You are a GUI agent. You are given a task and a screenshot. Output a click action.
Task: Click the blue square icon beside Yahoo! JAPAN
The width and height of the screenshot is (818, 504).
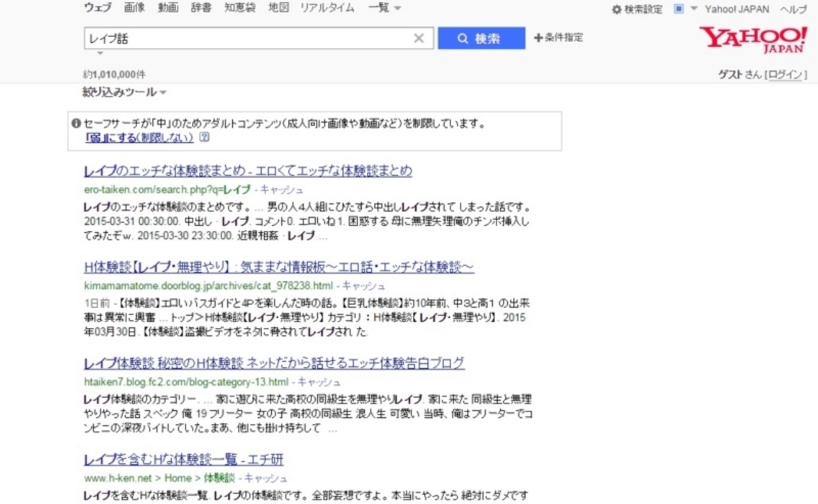click(x=679, y=9)
